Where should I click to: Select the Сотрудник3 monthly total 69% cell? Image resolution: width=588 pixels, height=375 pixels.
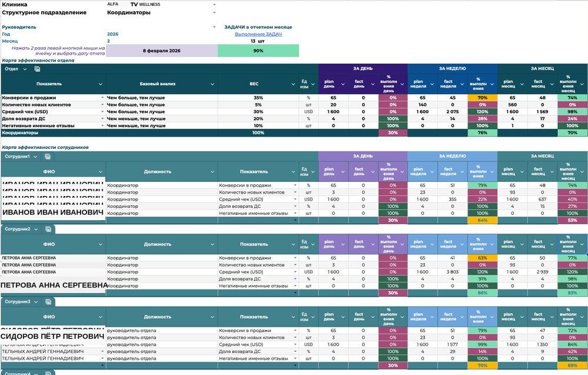(x=572, y=366)
